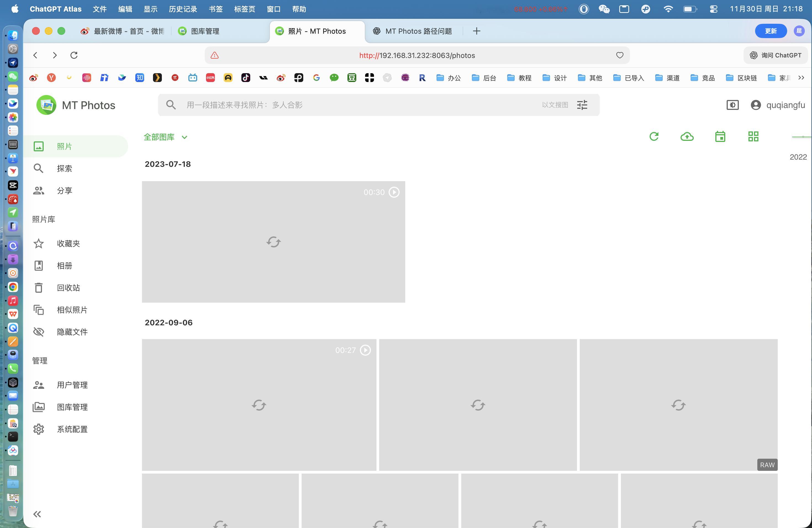Image resolution: width=812 pixels, height=528 pixels.
Task: Switch to the 图库管理 browser tab
Action: (205, 31)
